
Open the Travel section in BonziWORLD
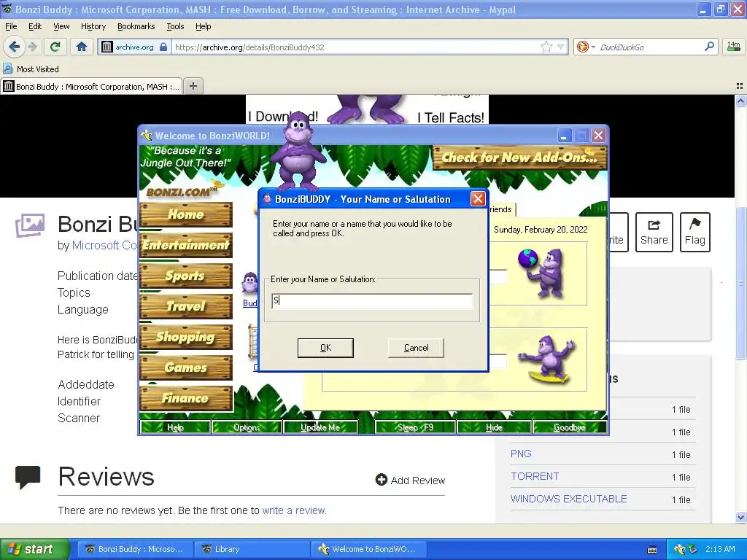coord(186,306)
